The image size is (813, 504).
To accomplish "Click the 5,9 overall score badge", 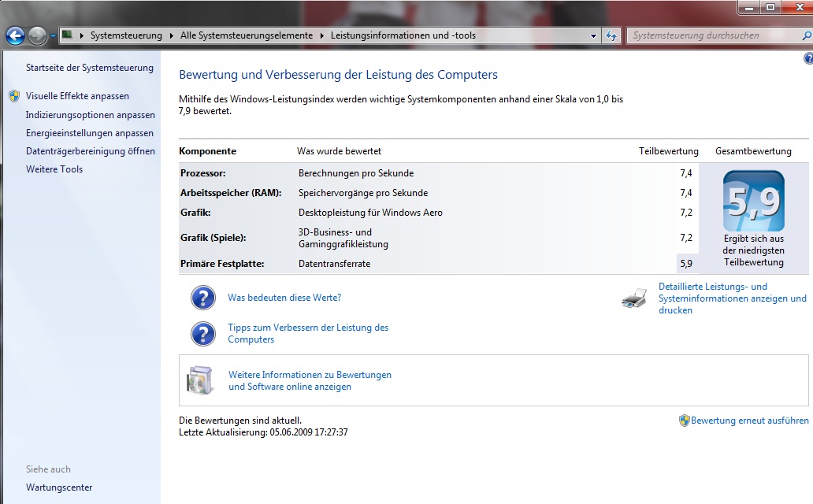I will pos(754,201).
